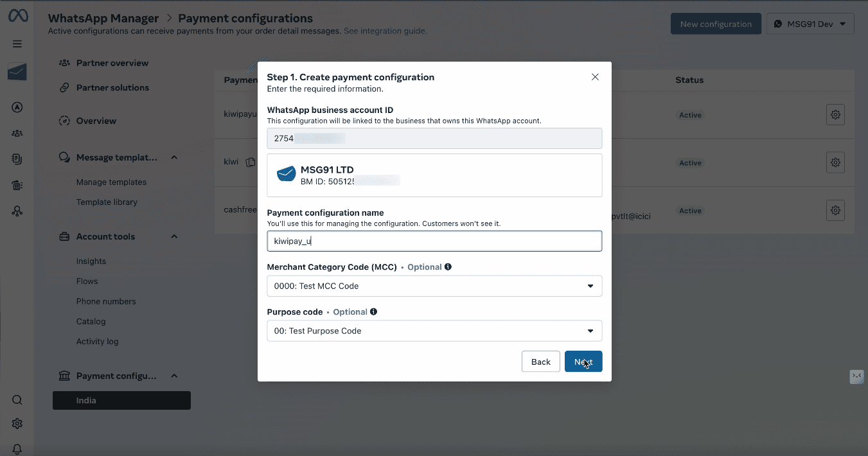Select India under Payment configurations
The width and height of the screenshot is (868, 456).
coord(121,400)
